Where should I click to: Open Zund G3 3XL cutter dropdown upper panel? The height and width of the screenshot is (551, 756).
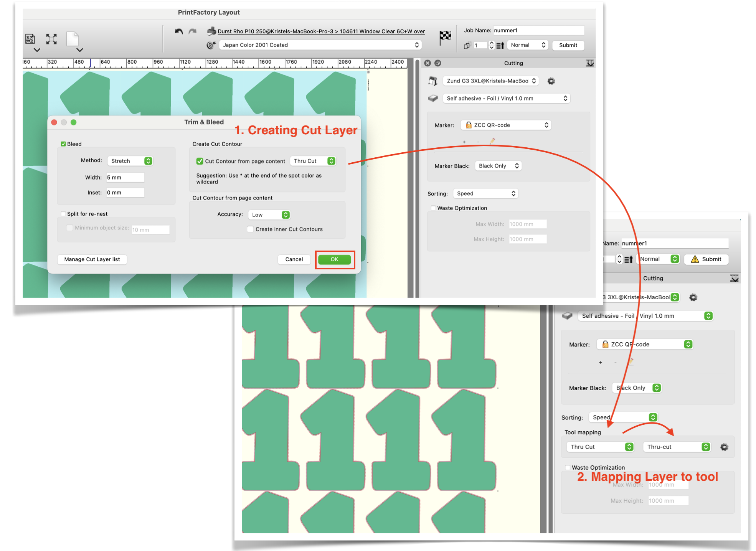point(491,81)
